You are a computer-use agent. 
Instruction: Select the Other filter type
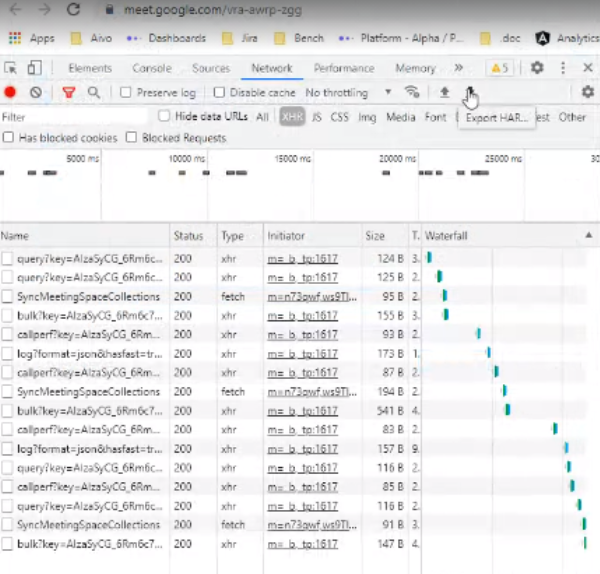click(572, 117)
